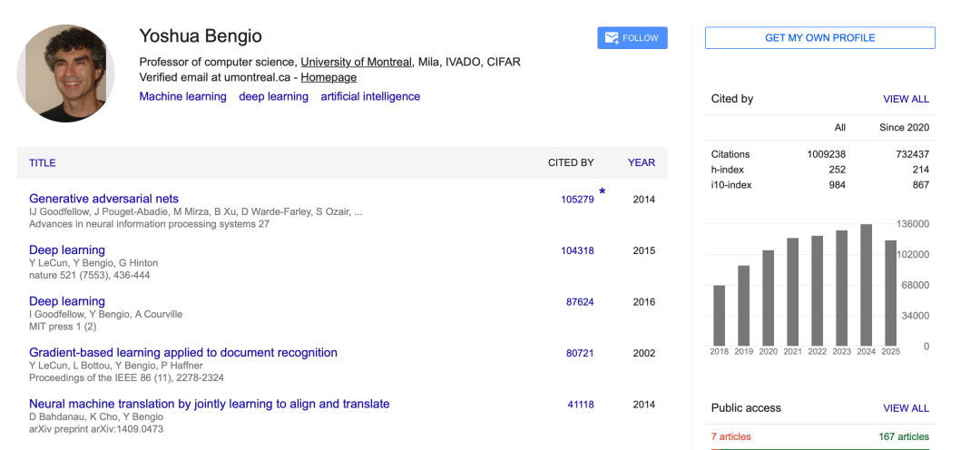980x450 pixels.
Task: Click the h-index label in the stats table
Action: click(x=728, y=170)
